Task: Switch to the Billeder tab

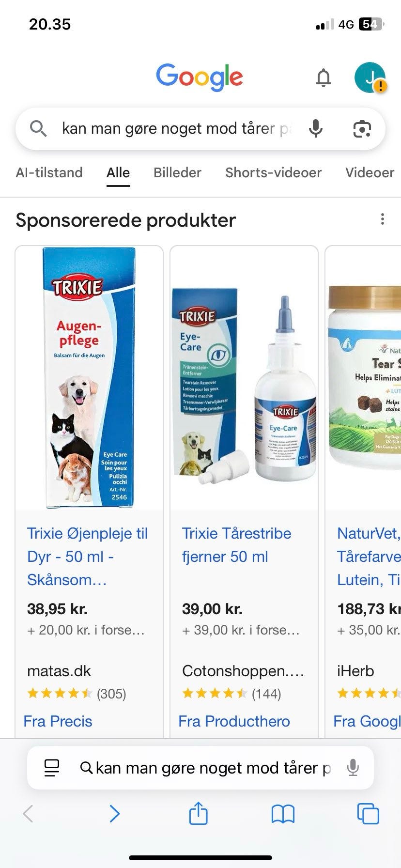Action: [177, 172]
